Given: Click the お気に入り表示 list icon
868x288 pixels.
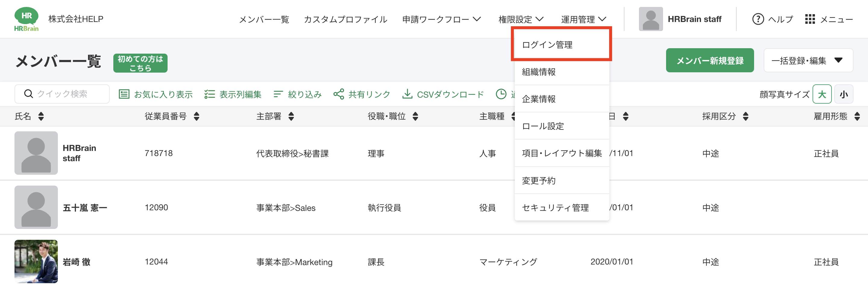Looking at the screenshot, I should 124,94.
